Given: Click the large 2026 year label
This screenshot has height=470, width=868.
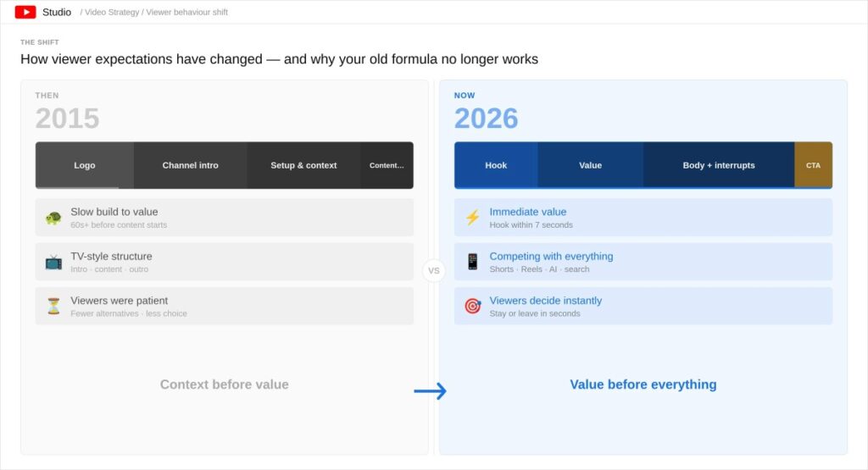Looking at the screenshot, I should (x=486, y=119).
